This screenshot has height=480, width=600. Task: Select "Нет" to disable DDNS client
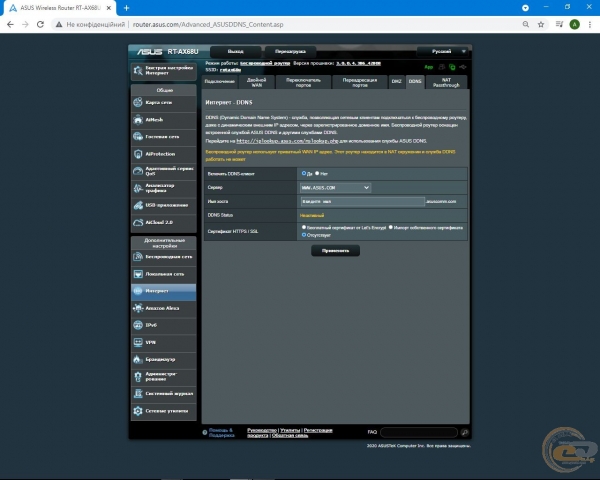point(317,173)
